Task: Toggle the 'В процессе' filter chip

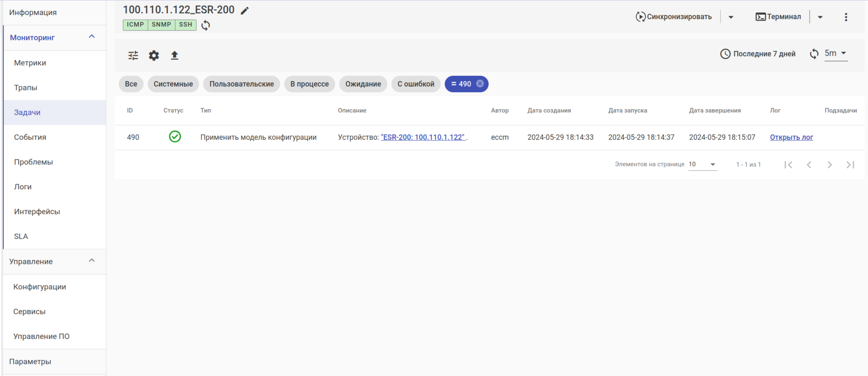Action: click(x=309, y=84)
